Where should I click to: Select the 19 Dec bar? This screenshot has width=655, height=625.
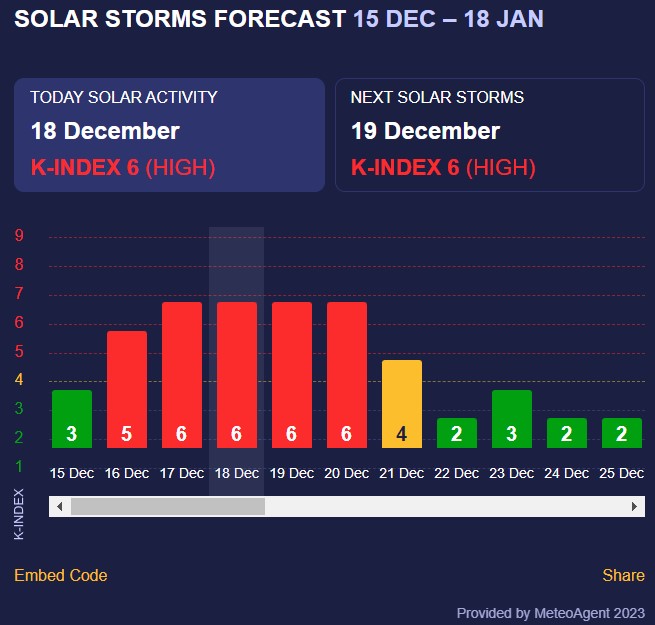point(292,375)
